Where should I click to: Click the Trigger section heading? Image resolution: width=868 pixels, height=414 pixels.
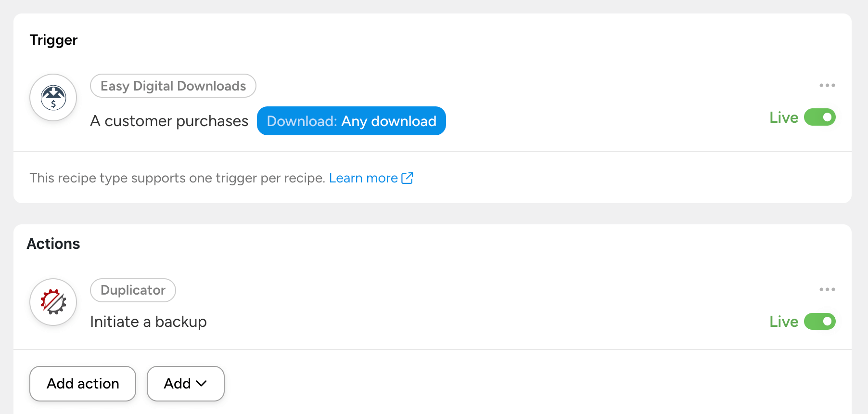coord(53,40)
